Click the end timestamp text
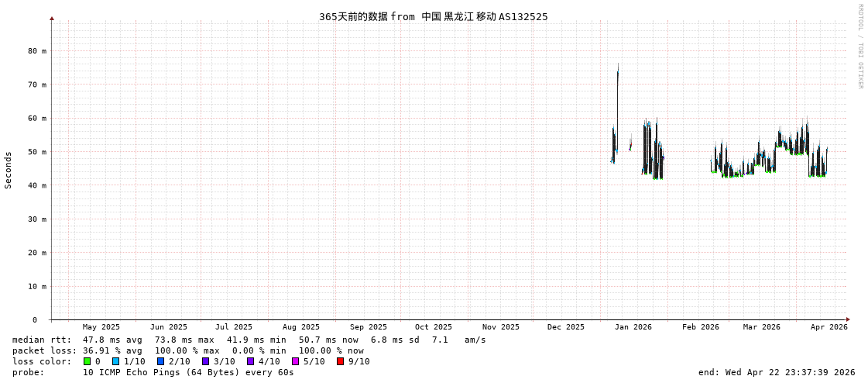Viewport: 868px width, 383px height. pyautogui.click(x=776, y=372)
